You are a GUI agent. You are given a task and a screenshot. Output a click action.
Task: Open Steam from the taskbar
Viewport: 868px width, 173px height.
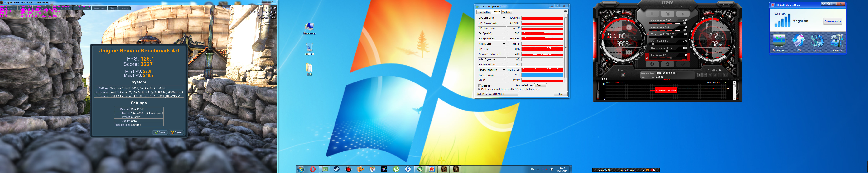click(337, 169)
